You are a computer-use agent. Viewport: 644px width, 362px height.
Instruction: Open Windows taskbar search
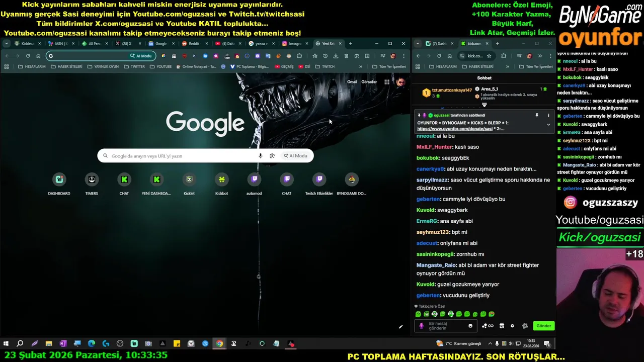[x=20, y=344]
